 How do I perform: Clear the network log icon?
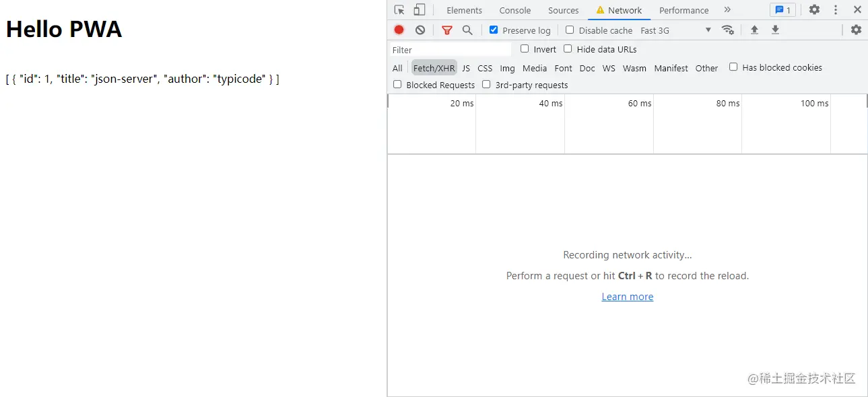click(420, 30)
